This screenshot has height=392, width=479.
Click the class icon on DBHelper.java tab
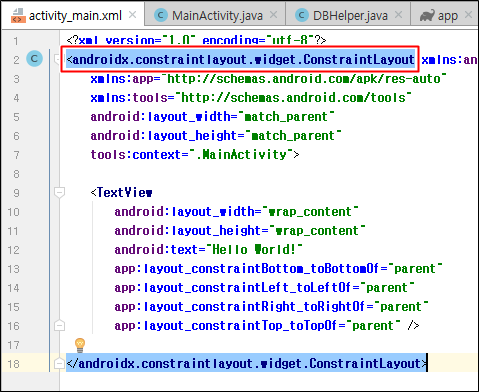(302, 15)
